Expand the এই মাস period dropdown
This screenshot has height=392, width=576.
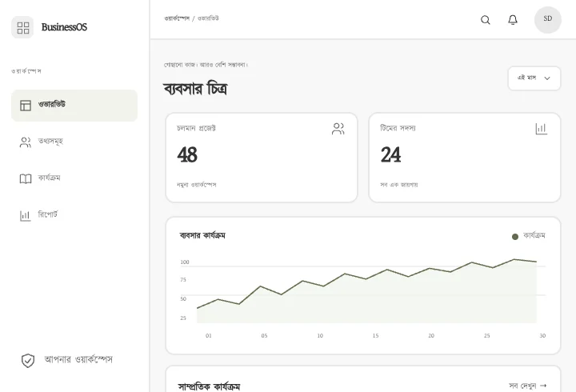(x=534, y=78)
